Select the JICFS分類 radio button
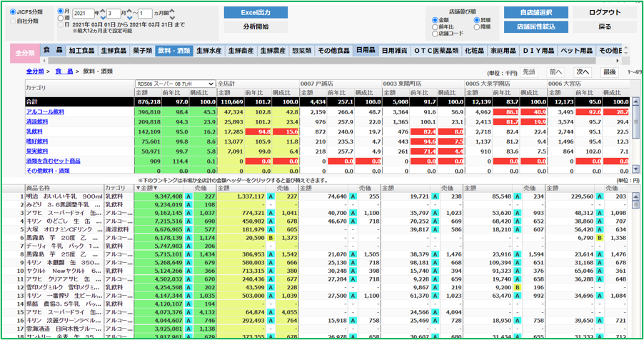The height and width of the screenshot is (340, 644). tap(13, 12)
